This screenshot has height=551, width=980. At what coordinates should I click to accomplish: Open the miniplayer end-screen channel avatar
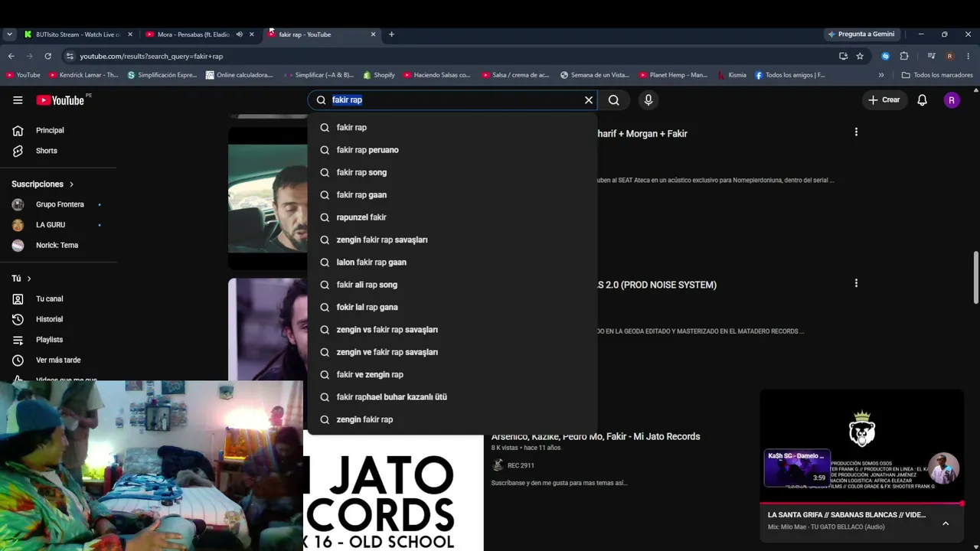click(944, 468)
